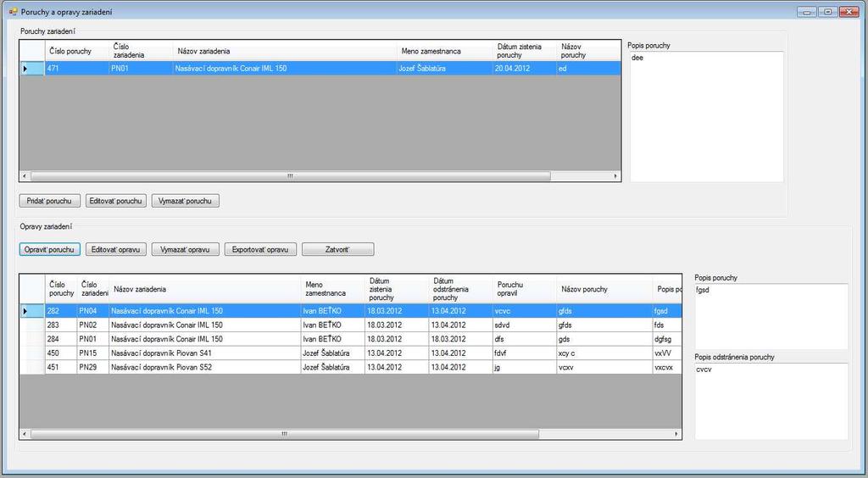The width and height of the screenshot is (868, 478).
Task: Click the Pridať poruchu button
Action: click(50, 201)
